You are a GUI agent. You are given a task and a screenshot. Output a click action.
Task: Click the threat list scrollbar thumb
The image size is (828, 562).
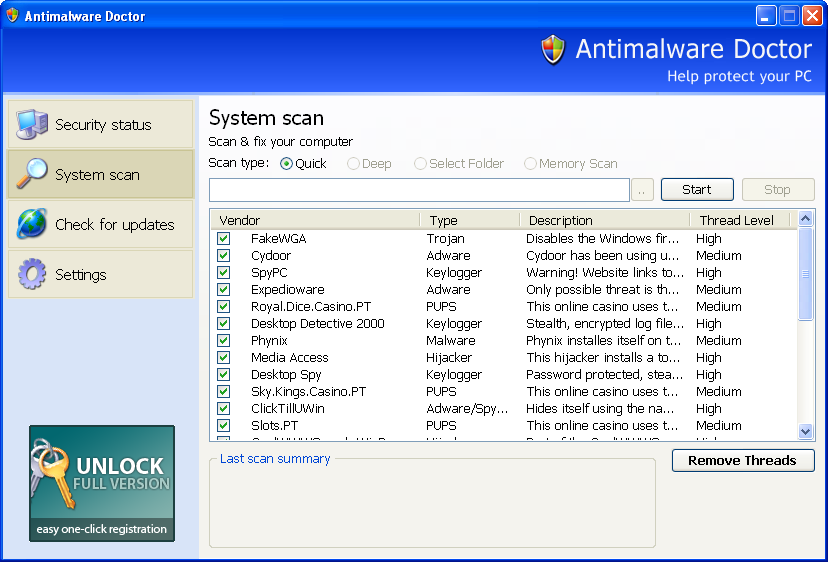(x=805, y=274)
